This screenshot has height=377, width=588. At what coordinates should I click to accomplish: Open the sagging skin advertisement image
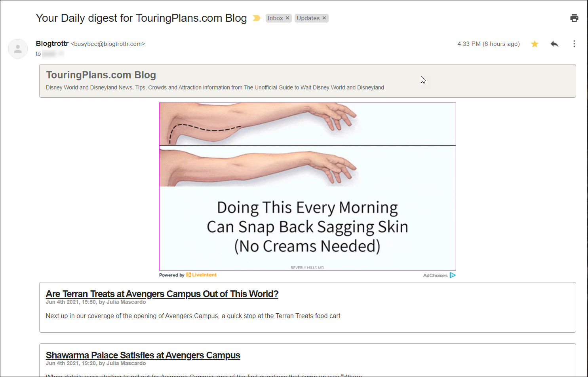(308, 187)
